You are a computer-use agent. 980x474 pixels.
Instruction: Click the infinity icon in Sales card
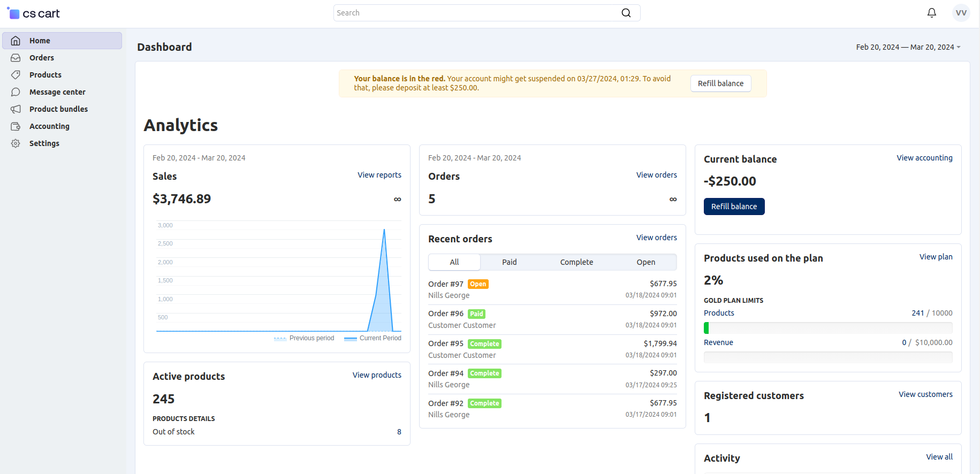tap(397, 199)
